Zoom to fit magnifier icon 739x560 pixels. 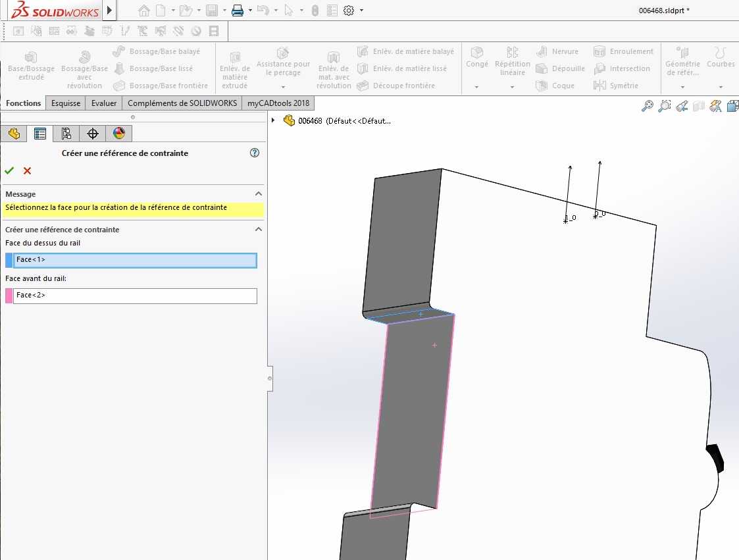(648, 106)
